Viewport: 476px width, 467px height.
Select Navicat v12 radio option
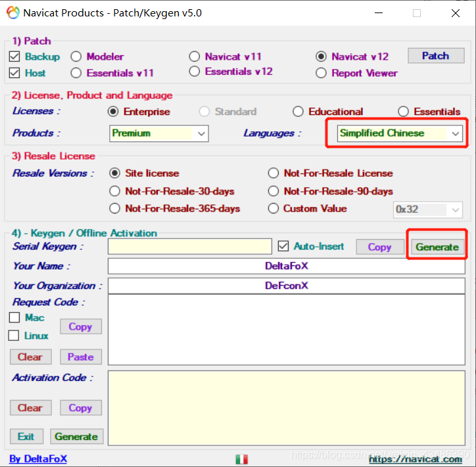pos(321,56)
